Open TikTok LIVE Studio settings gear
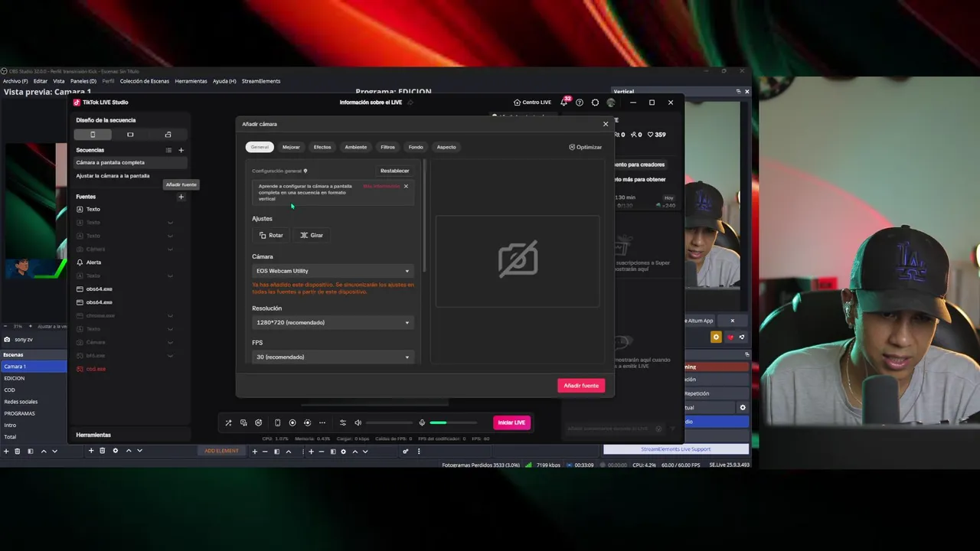Screen dimensions: 980x551 (595, 103)
